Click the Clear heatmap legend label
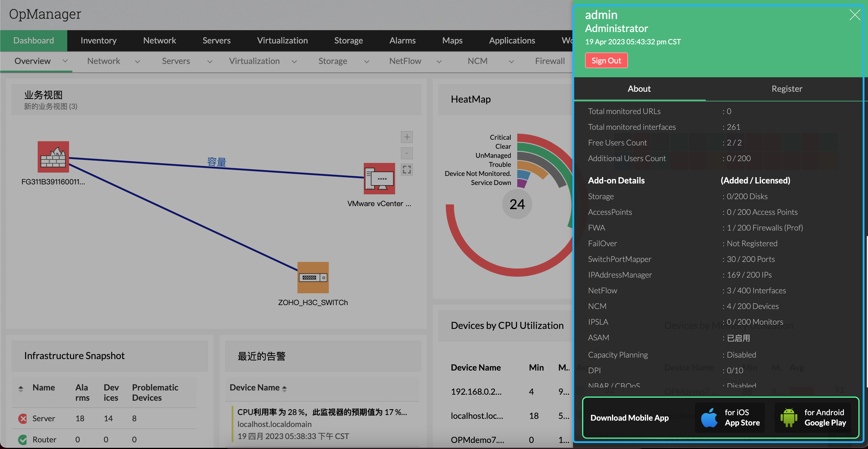Image resolution: width=868 pixels, height=449 pixels. [503, 146]
